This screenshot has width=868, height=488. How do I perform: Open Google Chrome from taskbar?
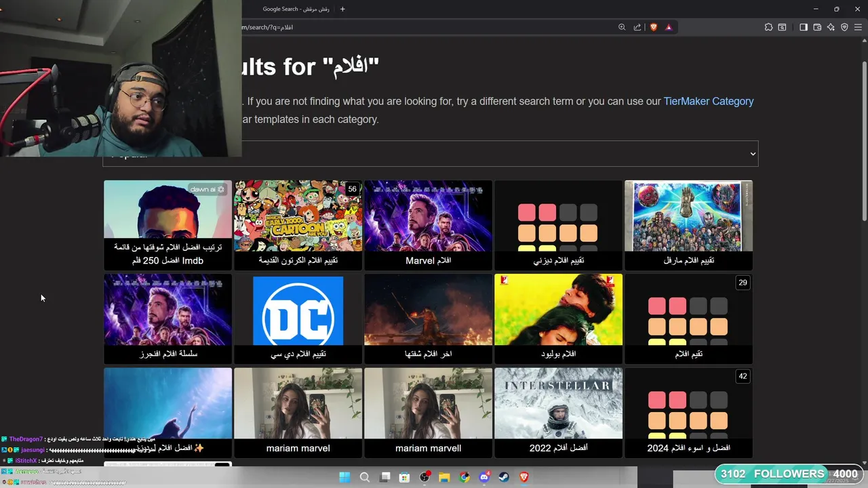tap(465, 477)
